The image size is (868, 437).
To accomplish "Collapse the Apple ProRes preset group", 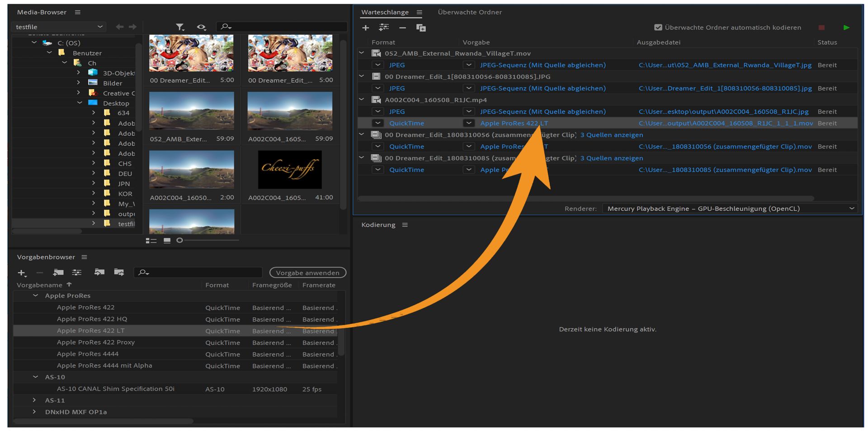I will (35, 296).
